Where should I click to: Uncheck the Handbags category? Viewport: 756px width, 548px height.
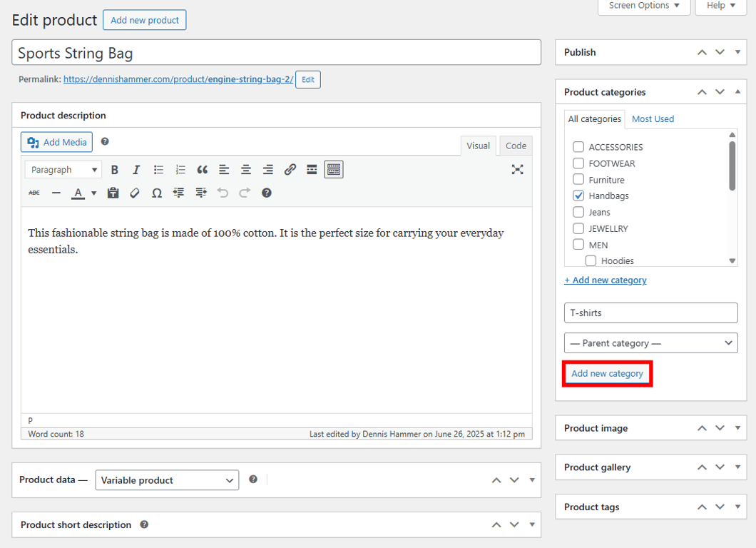(578, 196)
